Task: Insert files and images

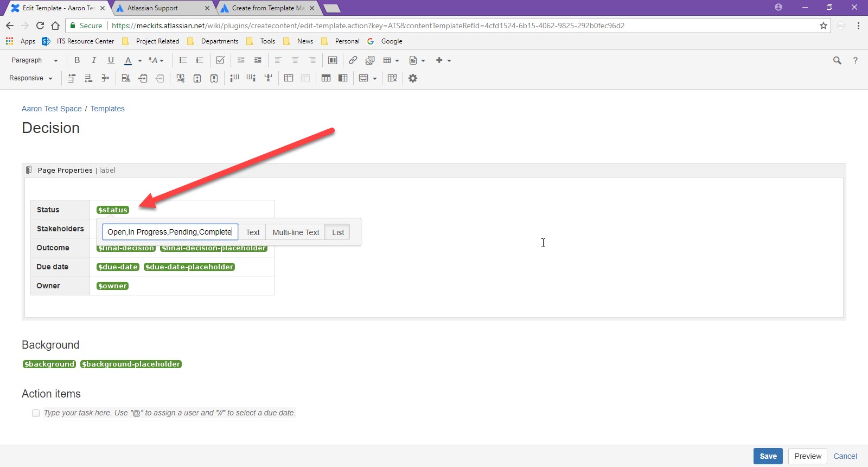Action: click(x=370, y=60)
